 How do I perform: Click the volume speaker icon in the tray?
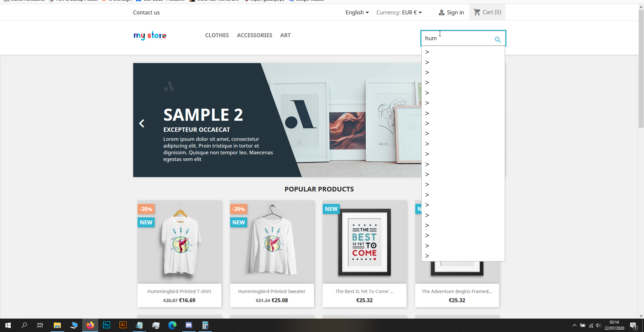[x=598, y=325]
